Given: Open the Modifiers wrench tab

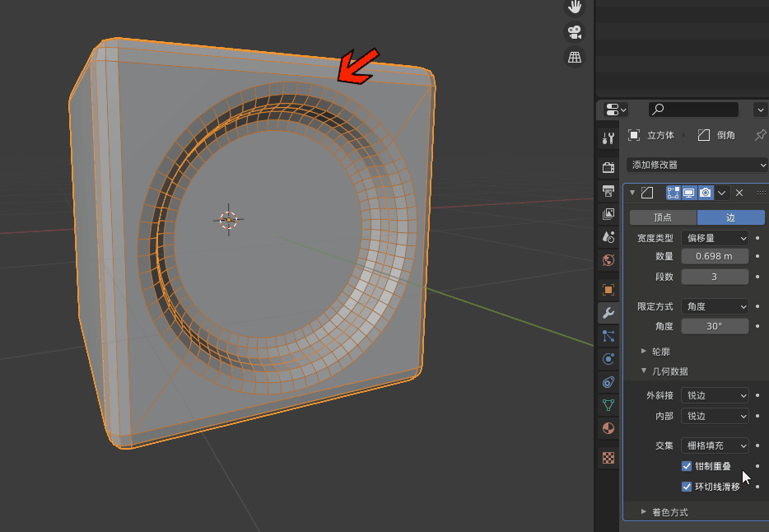Looking at the screenshot, I should click(608, 313).
